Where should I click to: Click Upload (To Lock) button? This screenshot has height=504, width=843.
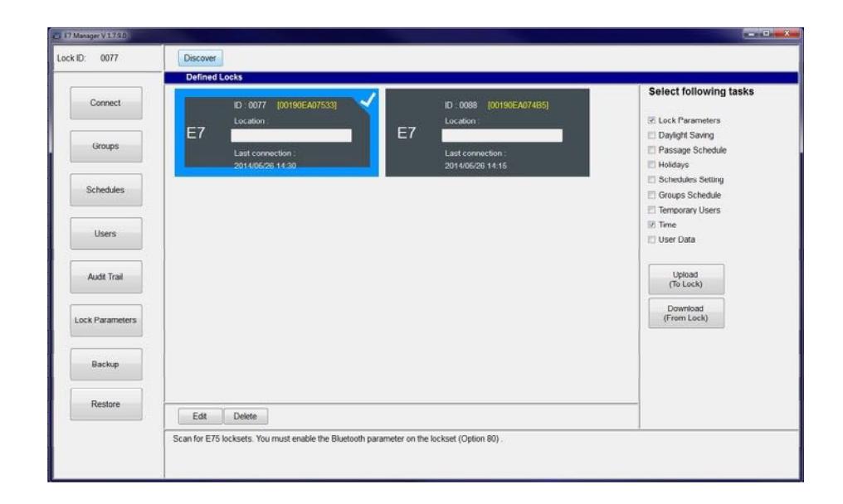point(686,279)
